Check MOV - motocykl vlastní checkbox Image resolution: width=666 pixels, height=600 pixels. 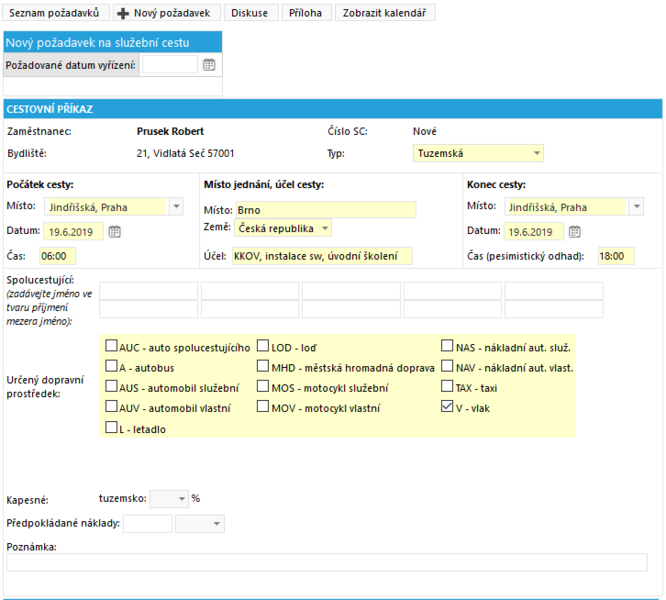coord(263,406)
